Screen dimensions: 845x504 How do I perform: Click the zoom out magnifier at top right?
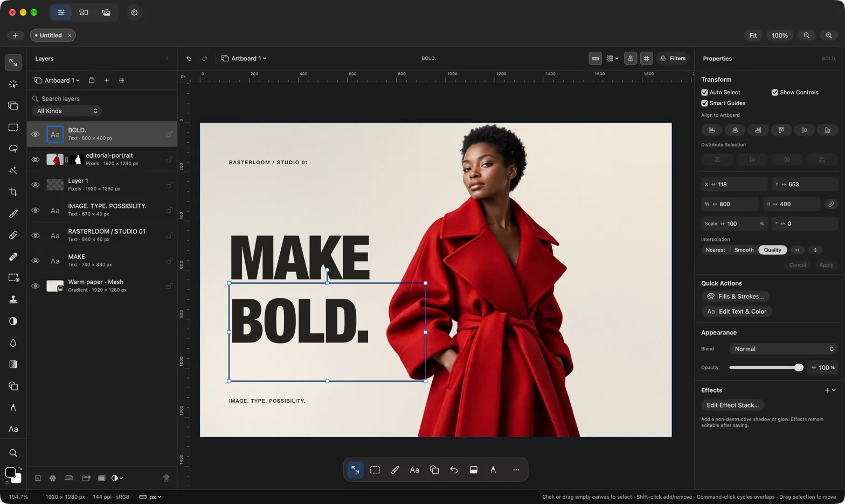pos(807,36)
